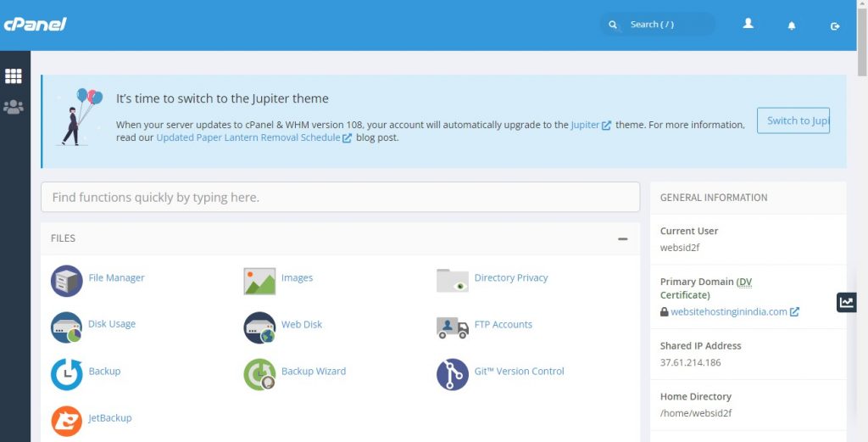
Task: Collapse the Files section
Action: point(623,239)
